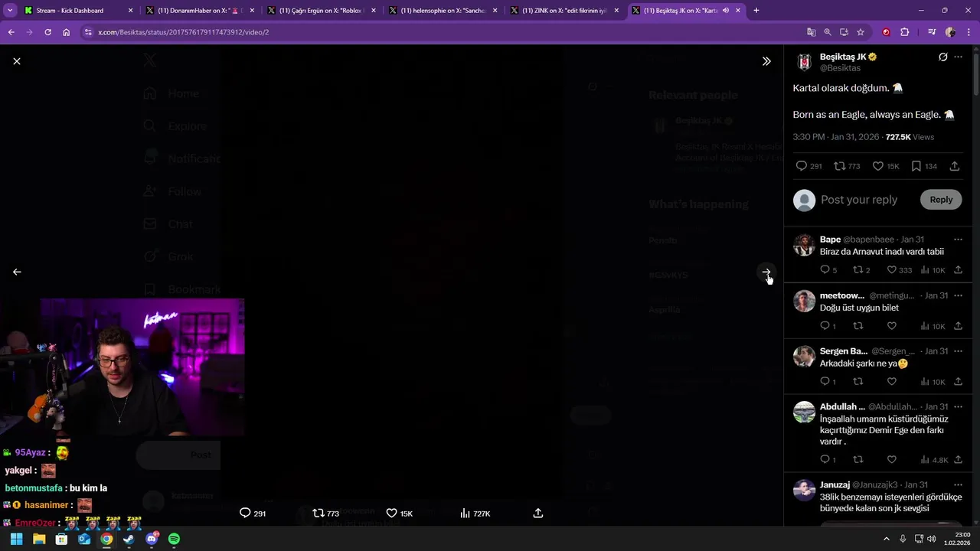Close the media viewer with the X icon
Image resolution: width=980 pixels, height=551 pixels.
[x=17, y=61]
